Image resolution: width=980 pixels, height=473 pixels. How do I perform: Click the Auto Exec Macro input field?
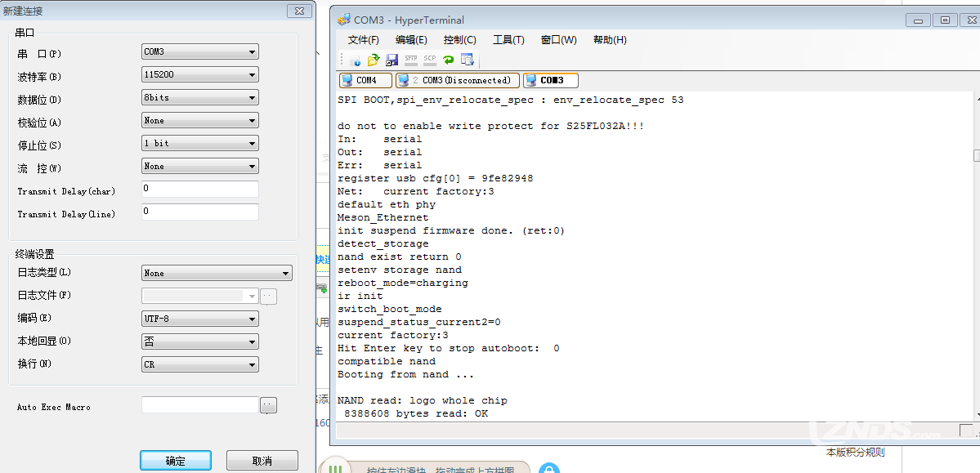(200, 405)
